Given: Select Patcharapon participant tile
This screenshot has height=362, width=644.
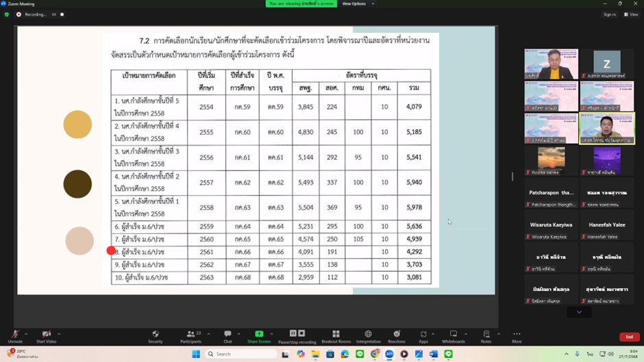Looking at the screenshot, I should (552, 193).
